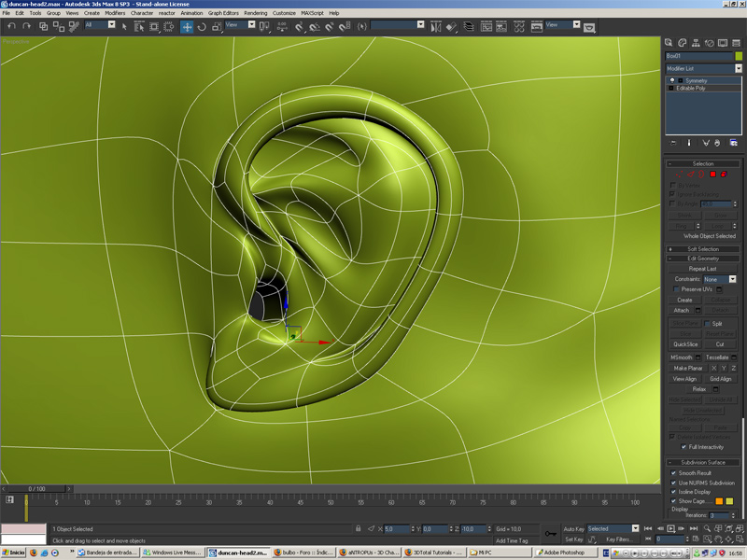Screen dimensions: 747x560
Task: Choose the Rectangular Selection Region tool
Action: 154,27
